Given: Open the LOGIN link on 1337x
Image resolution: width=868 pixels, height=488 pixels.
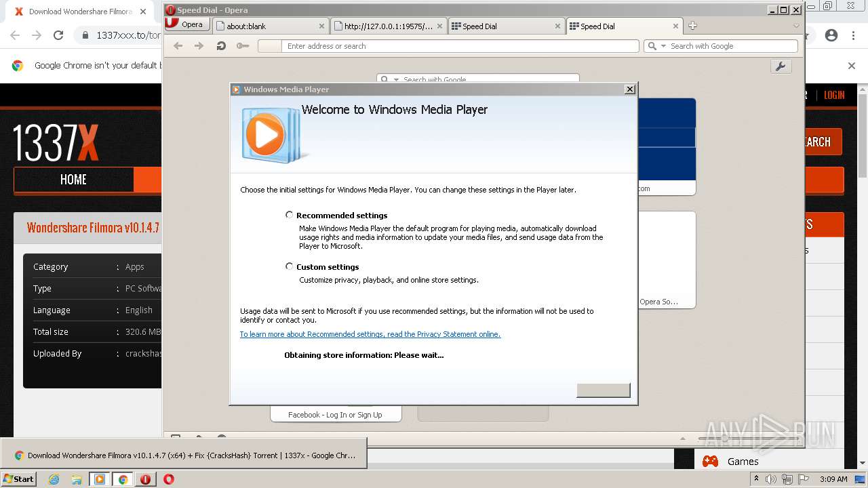Looking at the screenshot, I should point(834,95).
